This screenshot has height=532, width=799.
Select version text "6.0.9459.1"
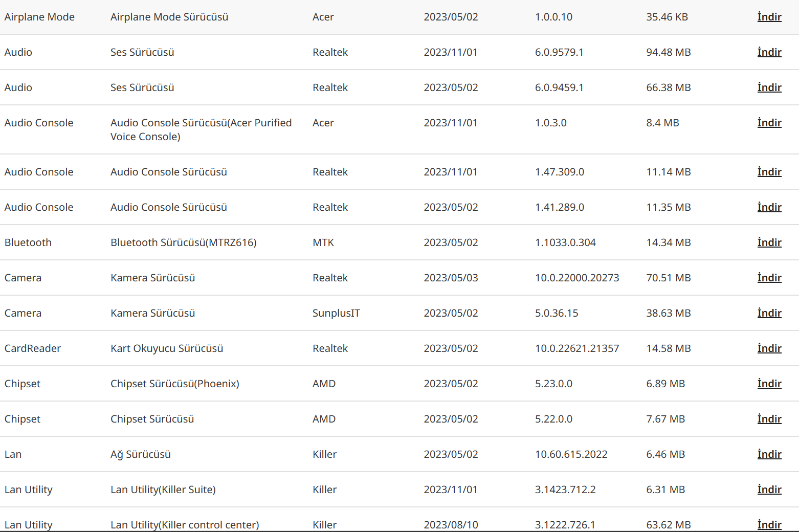click(559, 87)
